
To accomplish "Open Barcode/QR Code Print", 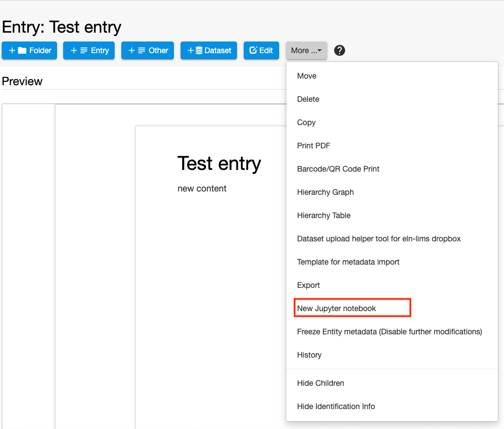I will pos(392,169).
